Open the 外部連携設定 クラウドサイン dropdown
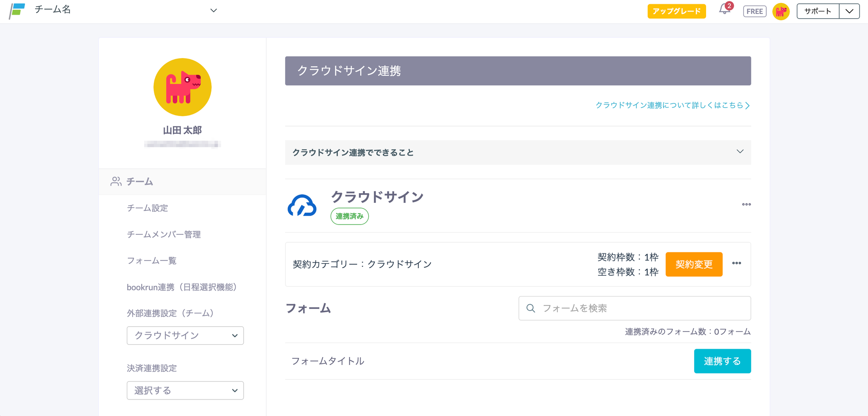The height and width of the screenshot is (416, 868). tap(185, 336)
